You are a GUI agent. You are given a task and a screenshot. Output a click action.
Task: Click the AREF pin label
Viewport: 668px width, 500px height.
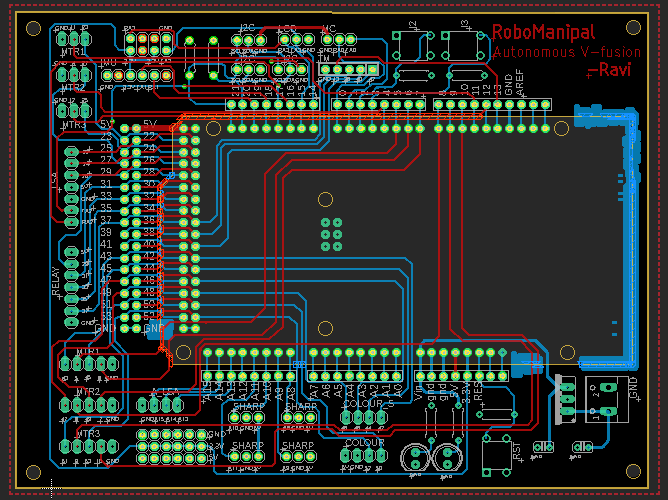tap(520, 82)
